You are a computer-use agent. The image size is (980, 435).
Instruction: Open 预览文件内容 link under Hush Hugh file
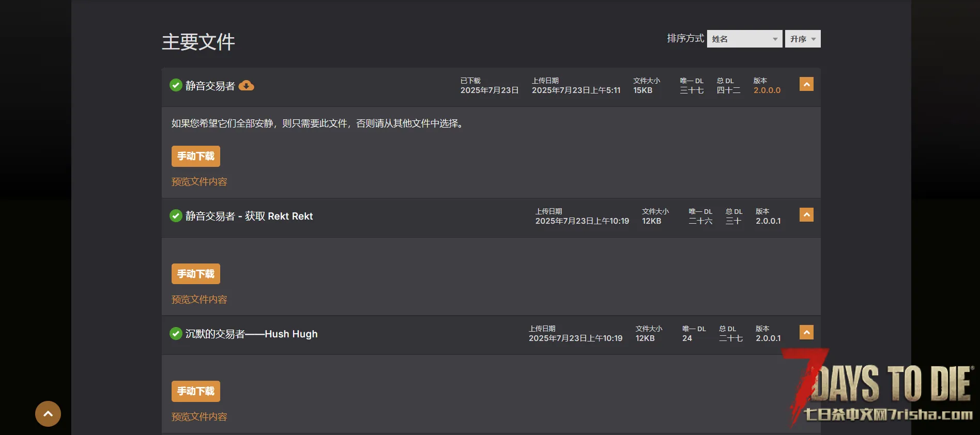[x=200, y=417]
